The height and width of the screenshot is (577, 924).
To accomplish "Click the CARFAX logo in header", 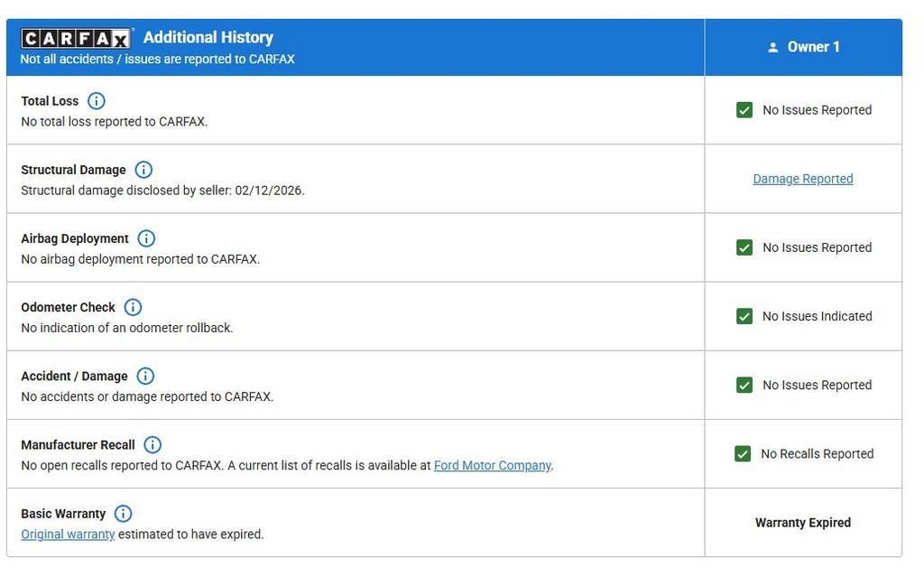I will pos(77,38).
